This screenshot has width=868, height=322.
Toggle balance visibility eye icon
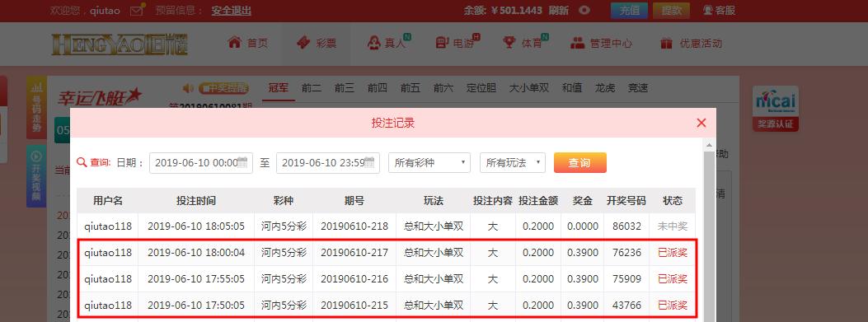[584, 10]
